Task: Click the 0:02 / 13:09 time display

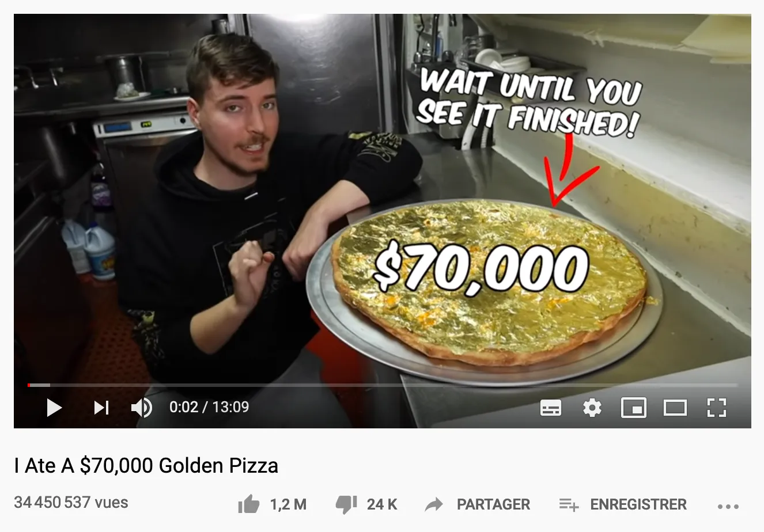Action: click(x=209, y=407)
